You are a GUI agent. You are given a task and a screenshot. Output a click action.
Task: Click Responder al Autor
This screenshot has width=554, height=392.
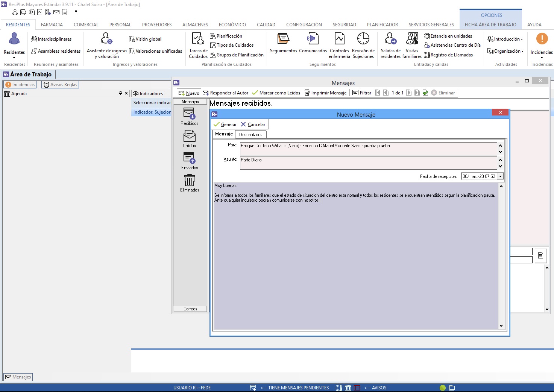pyautogui.click(x=225, y=93)
